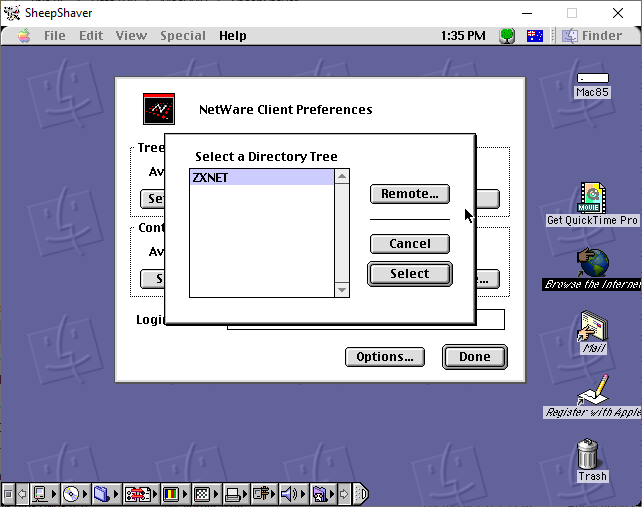Open the keyboard layout flag menu
Viewport: 642px width, 507px height.
[x=535, y=36]
